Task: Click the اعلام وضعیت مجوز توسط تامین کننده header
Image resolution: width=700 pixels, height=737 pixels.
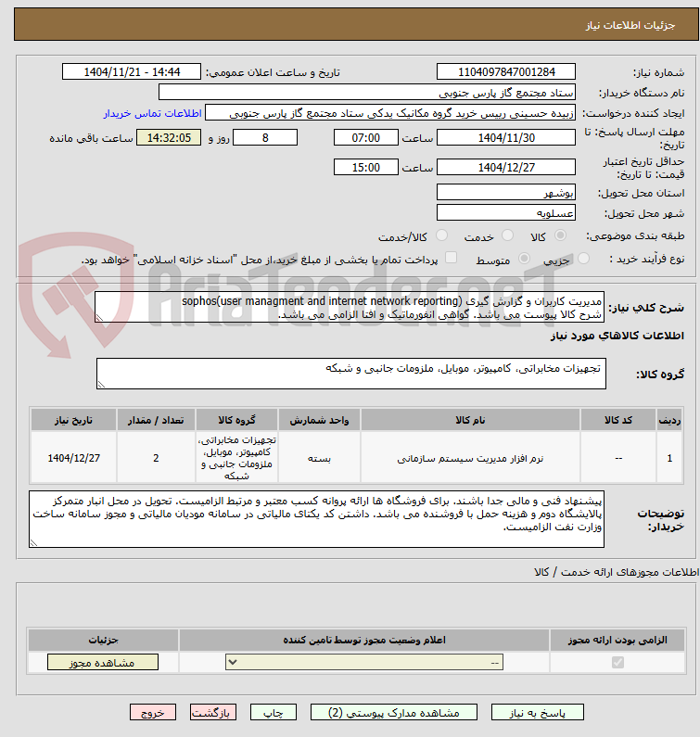Action: pyautogui.click(x=363, y=640)
